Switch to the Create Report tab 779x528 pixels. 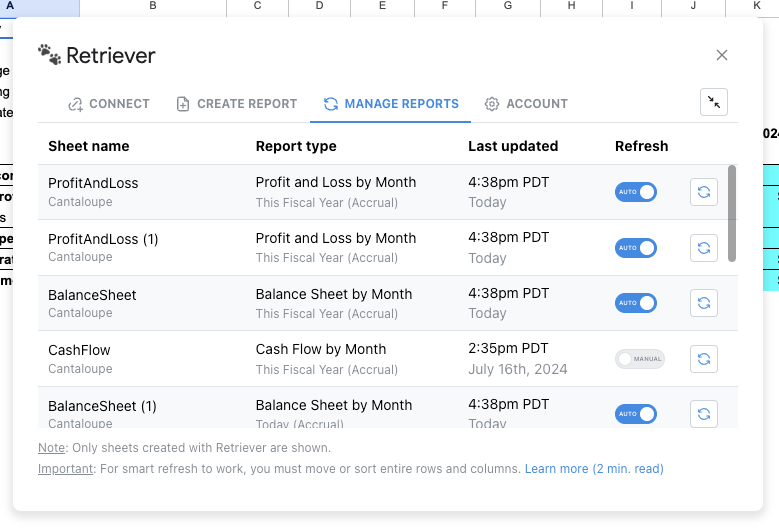[x=237, y=104]
